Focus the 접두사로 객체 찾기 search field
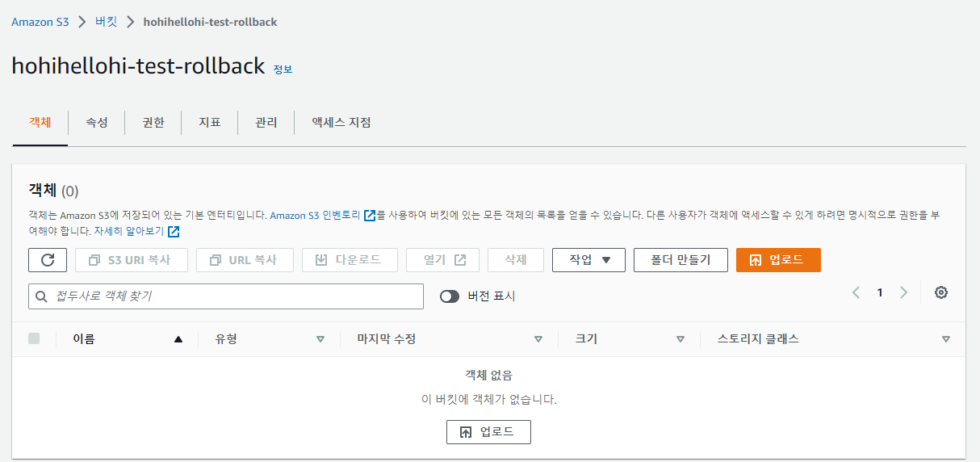980x462 pixels. pyautogui.click(x=226, y=296)
